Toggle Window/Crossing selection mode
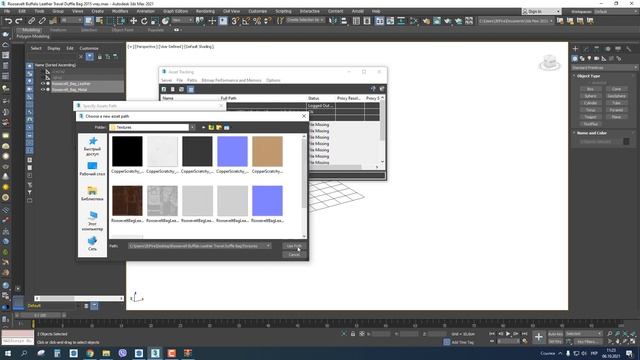640x360 pixels. (121, 21)
